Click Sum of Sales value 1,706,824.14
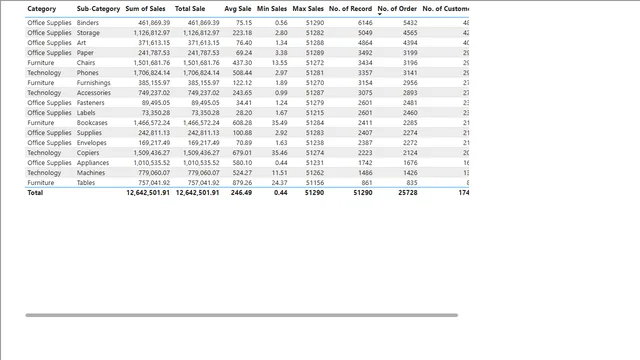 pyautogui.click(x=152, y=73)
